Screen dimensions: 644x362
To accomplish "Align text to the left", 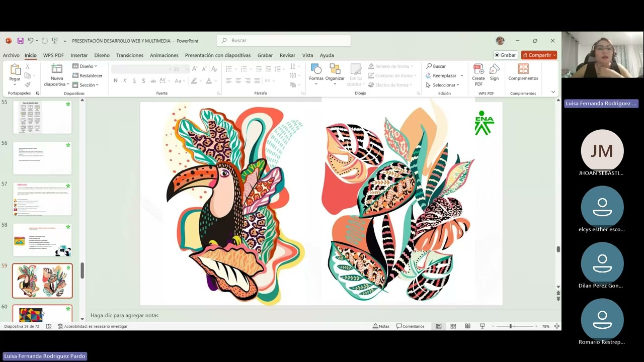I will 229,81.
